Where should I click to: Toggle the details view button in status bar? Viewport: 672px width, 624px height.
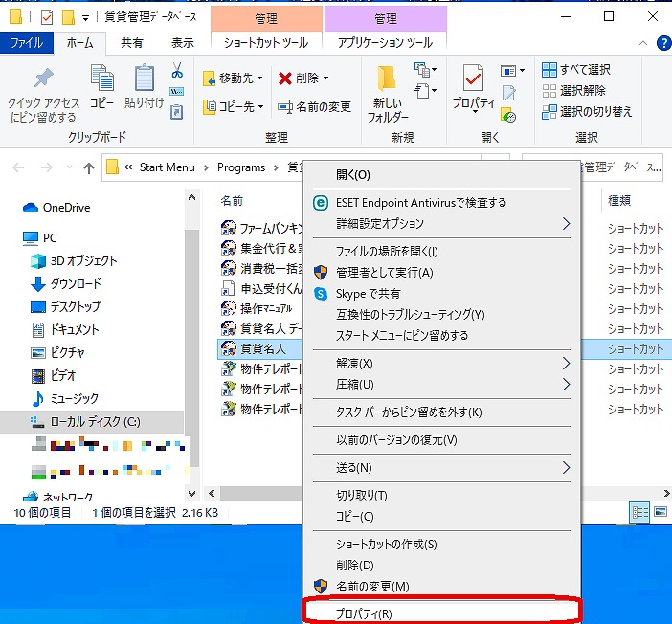(x=639, y=513)
